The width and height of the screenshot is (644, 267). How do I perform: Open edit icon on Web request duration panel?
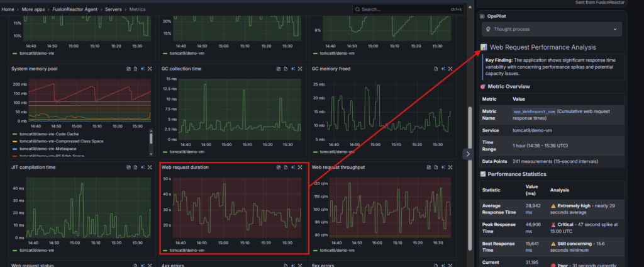279,168
